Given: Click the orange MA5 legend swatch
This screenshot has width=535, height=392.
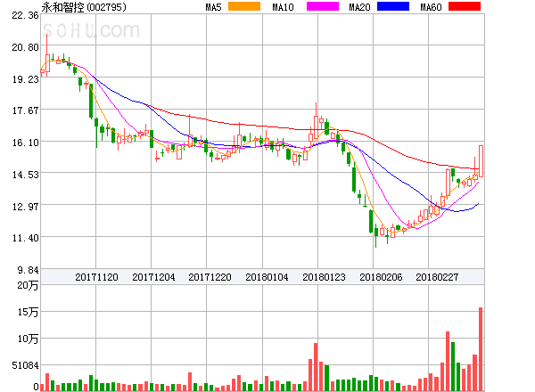Looking at the screenshot, I should point(244,6).
